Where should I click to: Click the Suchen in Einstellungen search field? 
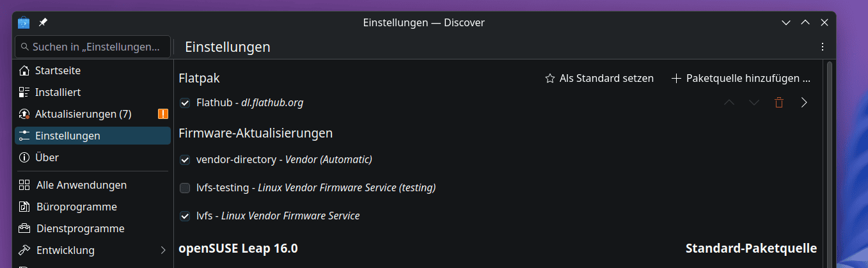(93, 47)
